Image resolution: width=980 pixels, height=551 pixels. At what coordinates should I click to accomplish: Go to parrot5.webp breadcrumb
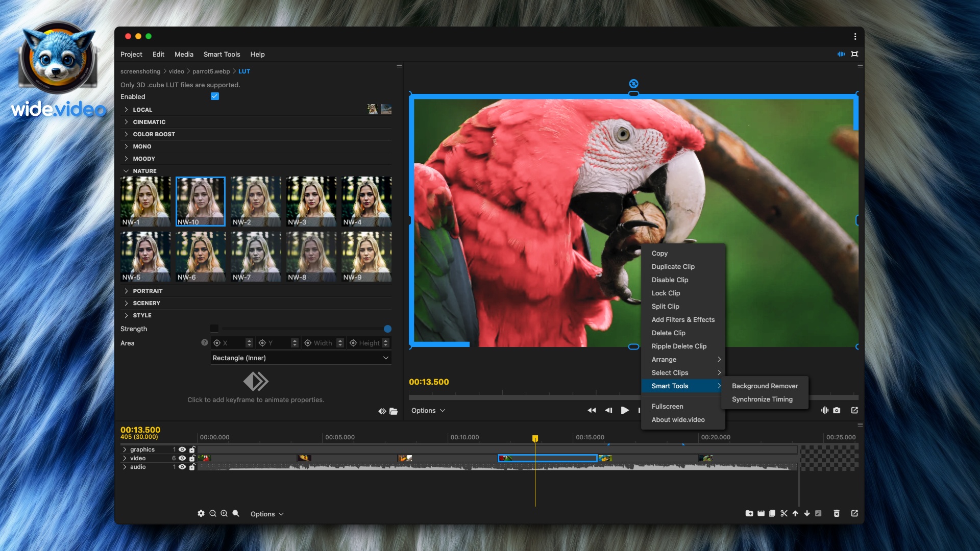point(211,71)
